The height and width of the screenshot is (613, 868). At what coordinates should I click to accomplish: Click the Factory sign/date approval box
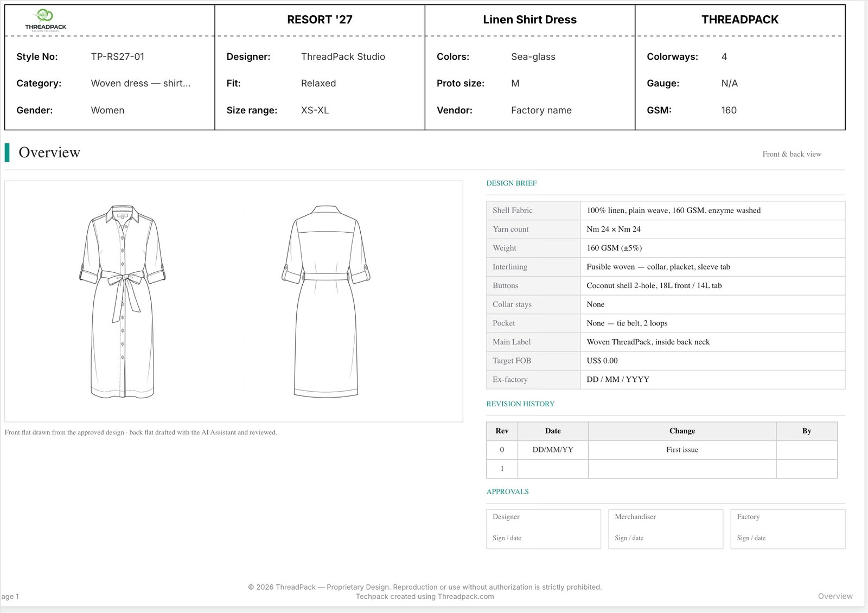pyautogui.click(x=788, y=529)
